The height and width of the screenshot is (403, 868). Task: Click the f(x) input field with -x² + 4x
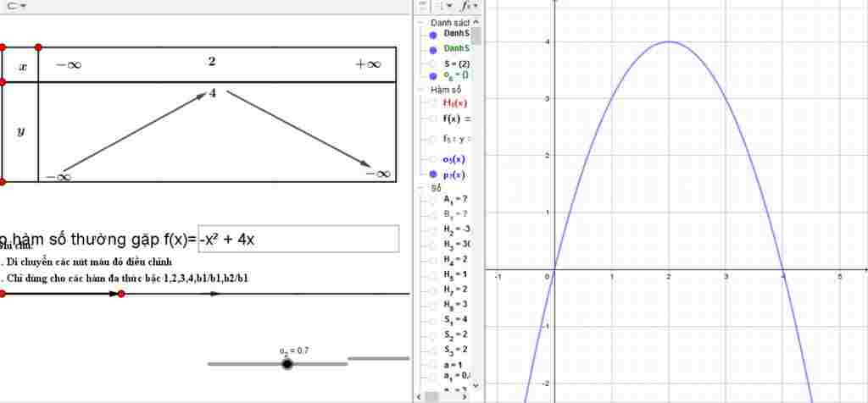tap(298, 240)
